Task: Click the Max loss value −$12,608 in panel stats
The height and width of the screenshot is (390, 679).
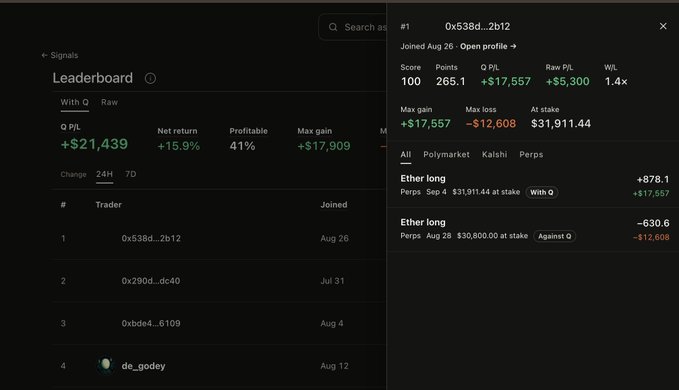Action: click(491, 124)
